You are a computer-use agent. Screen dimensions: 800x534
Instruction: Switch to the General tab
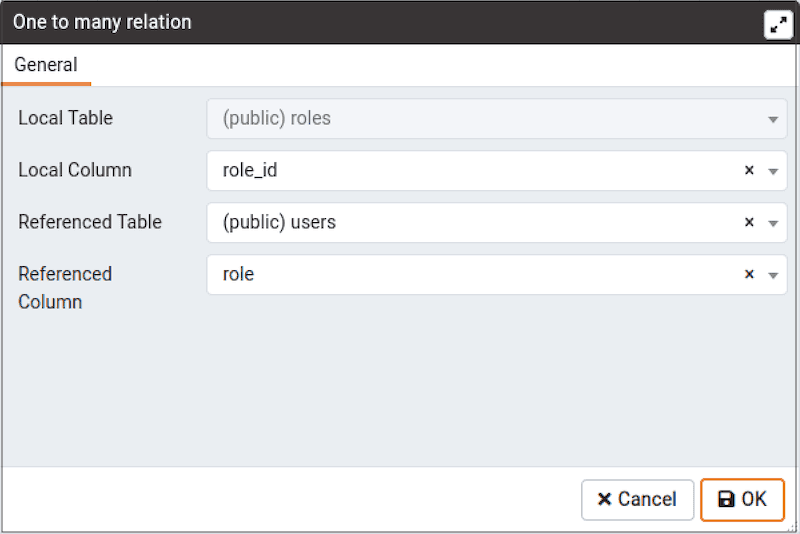[46, 65]
